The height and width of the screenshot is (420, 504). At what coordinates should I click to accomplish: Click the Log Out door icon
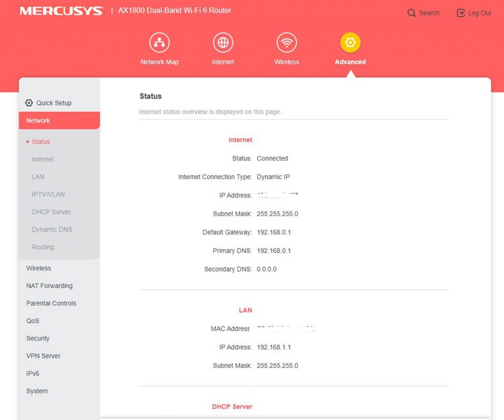point(461,13)
